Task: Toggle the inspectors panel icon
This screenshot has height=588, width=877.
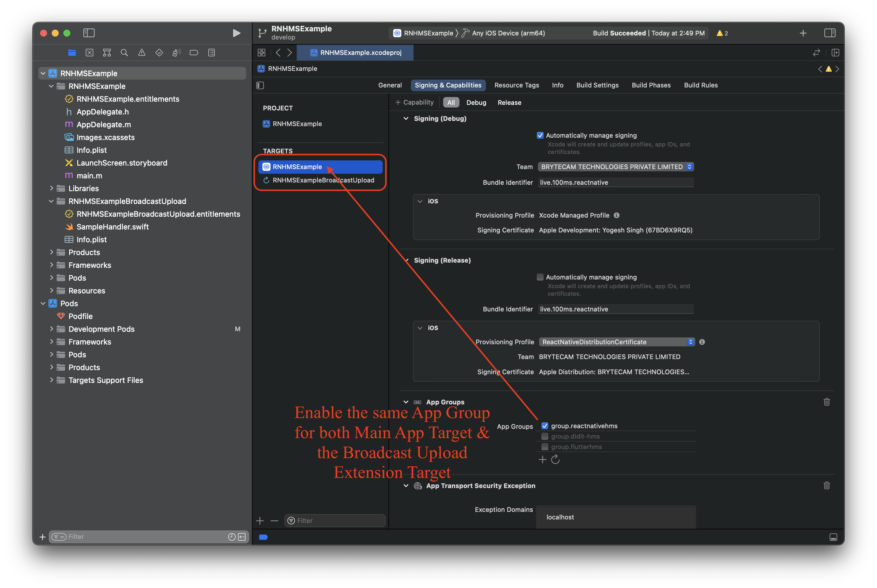Action: [830, 33]
